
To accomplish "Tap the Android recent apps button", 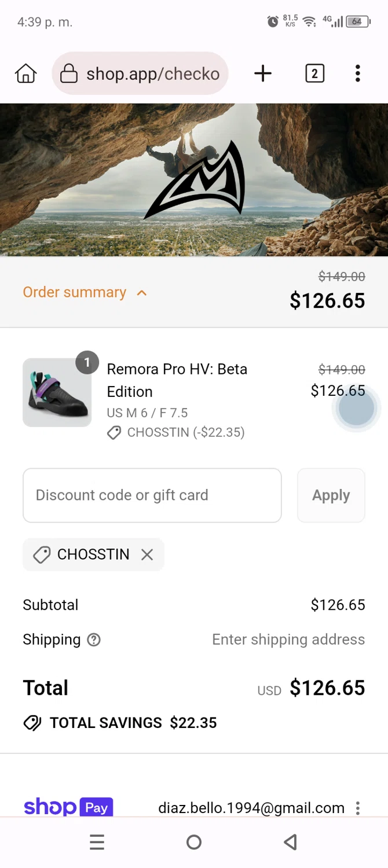I will [x=97, y=843].
